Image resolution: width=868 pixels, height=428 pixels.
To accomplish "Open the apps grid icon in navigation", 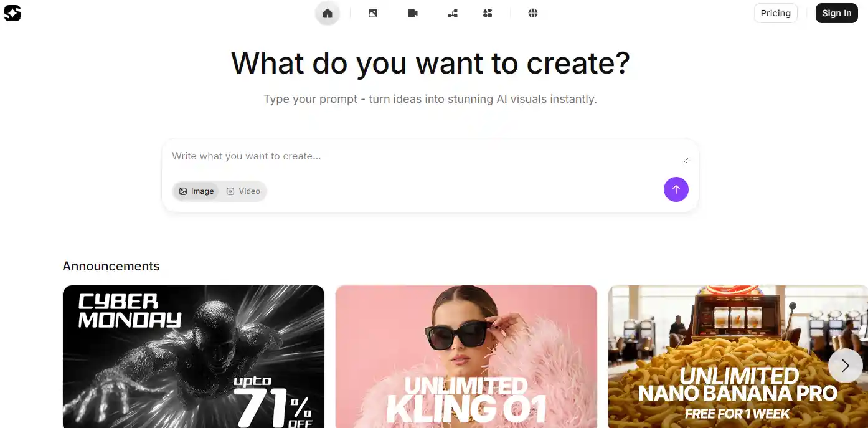I will click(x=488, y=13).
